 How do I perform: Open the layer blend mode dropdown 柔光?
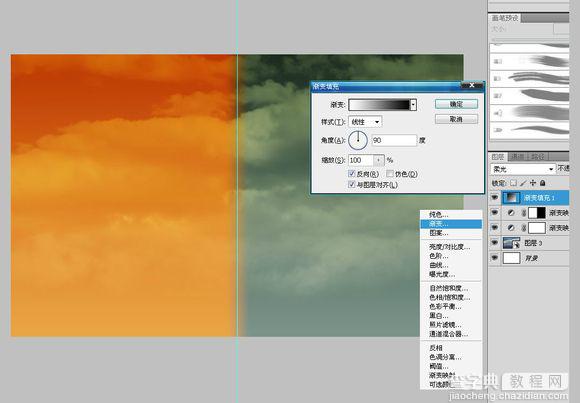[x=523, y=169]
